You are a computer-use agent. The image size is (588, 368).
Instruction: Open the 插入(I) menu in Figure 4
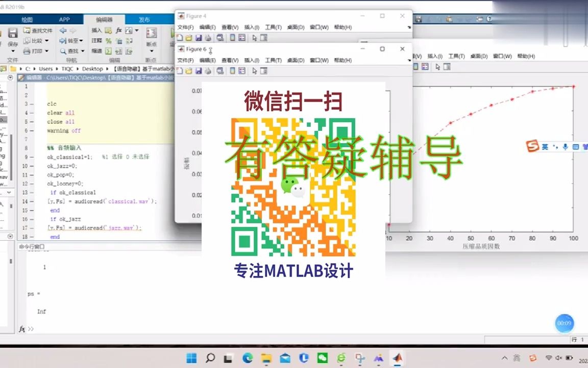[x=250, y=27]
